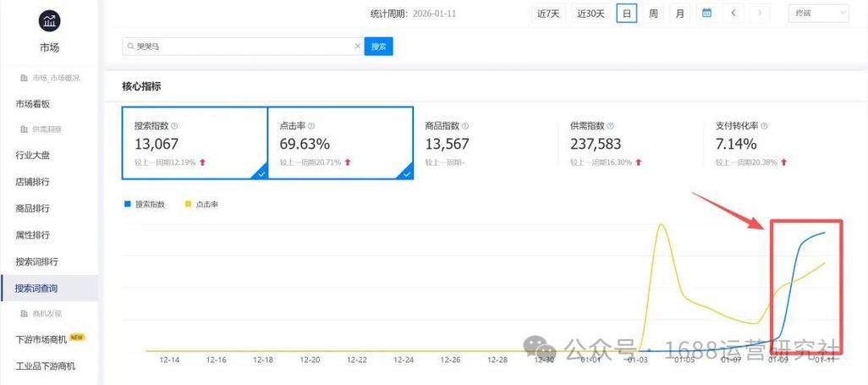
Task: Click help icon next to 点击率
Action: pyautogui.click(x=311, y=126)
